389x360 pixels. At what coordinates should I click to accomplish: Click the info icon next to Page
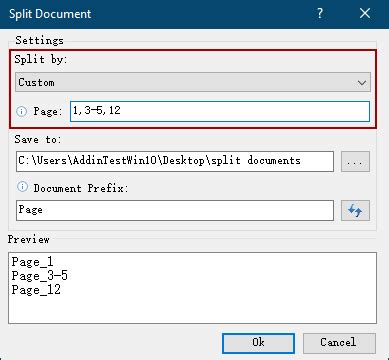tap(22, 111)
